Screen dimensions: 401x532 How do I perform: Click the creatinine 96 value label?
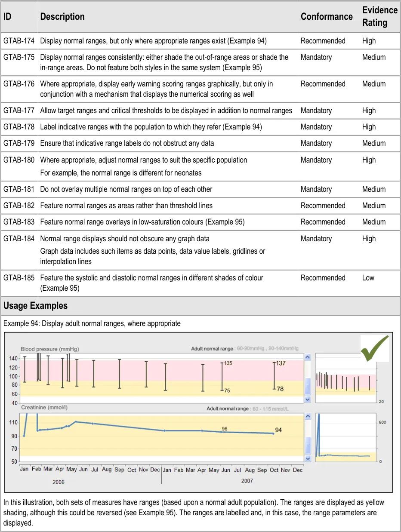click(224, 428)
